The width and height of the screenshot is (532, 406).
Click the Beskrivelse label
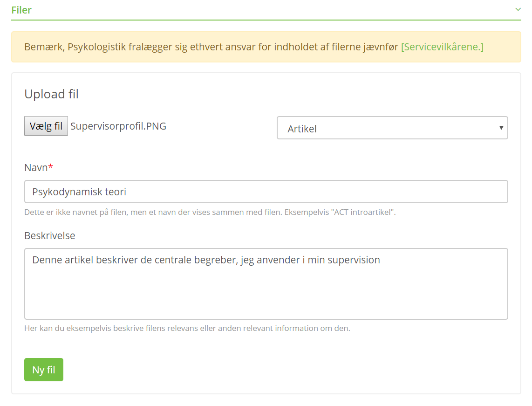click(49, 235)
